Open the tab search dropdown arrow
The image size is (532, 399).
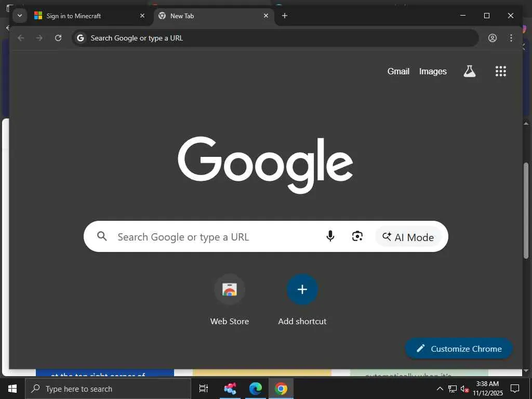coord(20,16)
